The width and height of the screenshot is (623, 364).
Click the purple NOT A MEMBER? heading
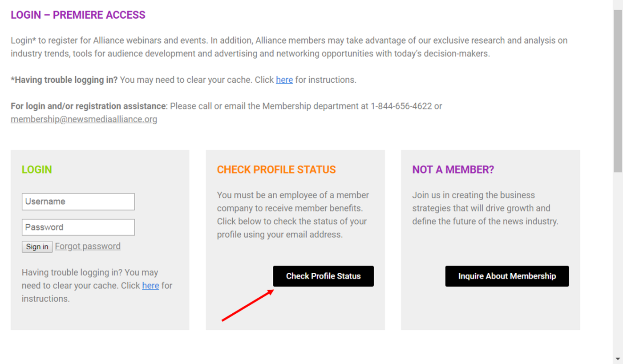click(x=453, y=170)
